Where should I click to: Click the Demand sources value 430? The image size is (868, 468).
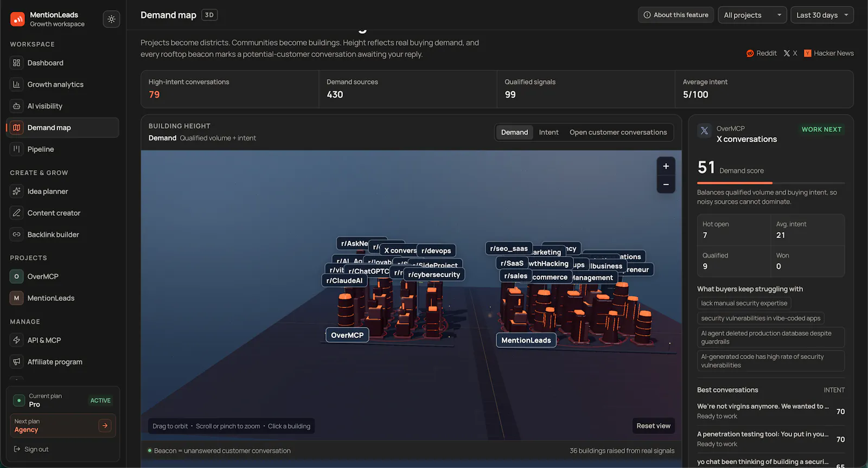click(x=335, y=94)
